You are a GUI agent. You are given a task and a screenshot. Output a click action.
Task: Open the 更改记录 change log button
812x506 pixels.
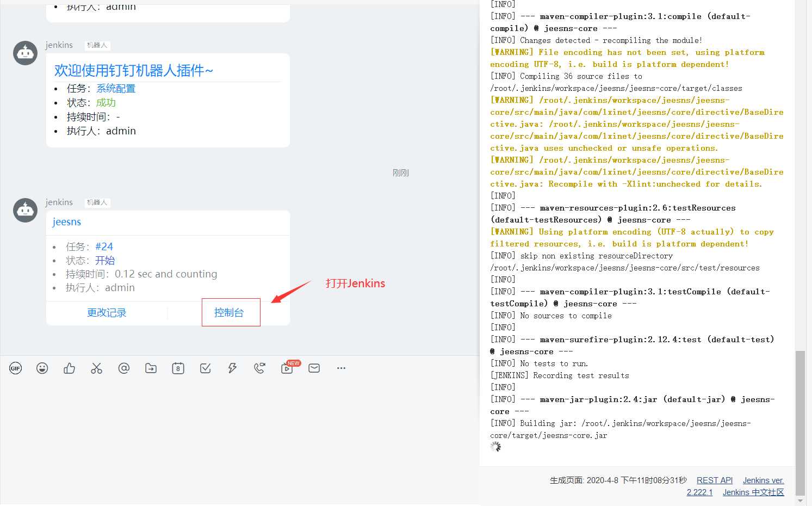pyautogui.click(x=107, y=312)
